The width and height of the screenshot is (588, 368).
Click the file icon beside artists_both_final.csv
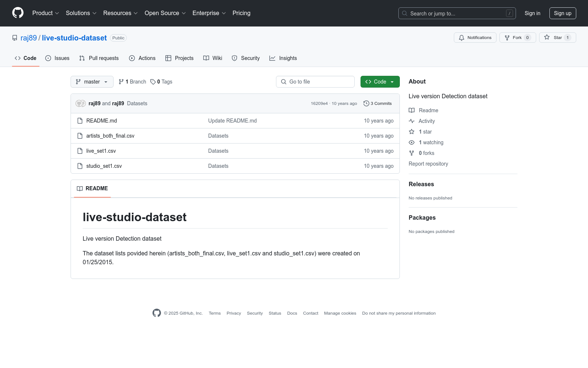tap(80, 136)
